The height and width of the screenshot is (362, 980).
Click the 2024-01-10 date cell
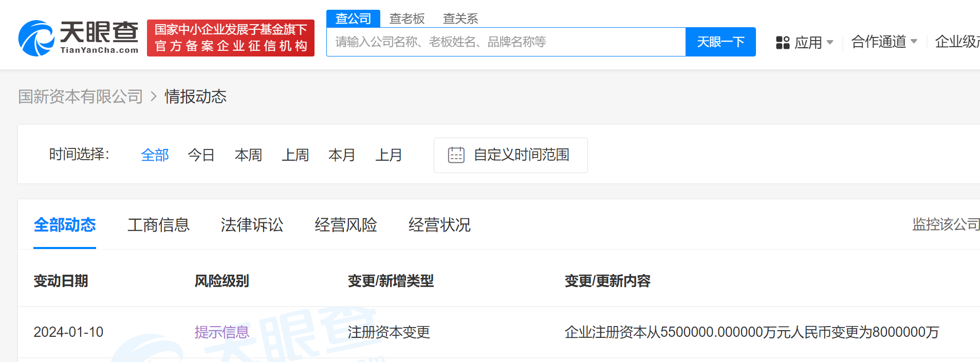pyautogui.click(x=68, y=332)
